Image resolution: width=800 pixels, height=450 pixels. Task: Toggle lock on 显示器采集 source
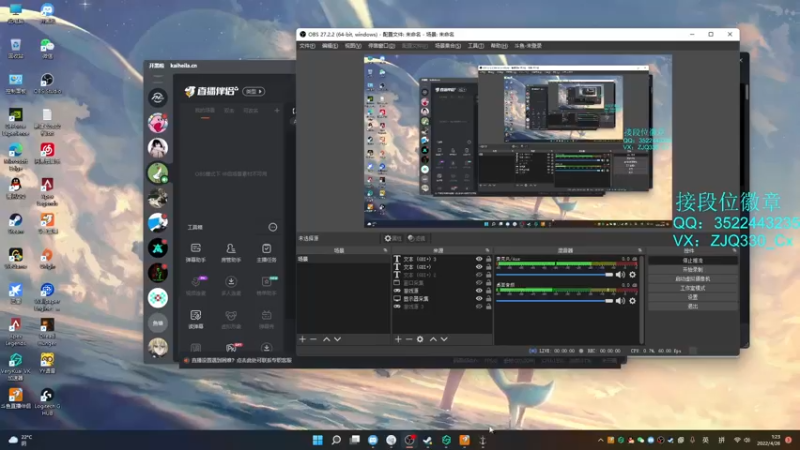[488, 298]
